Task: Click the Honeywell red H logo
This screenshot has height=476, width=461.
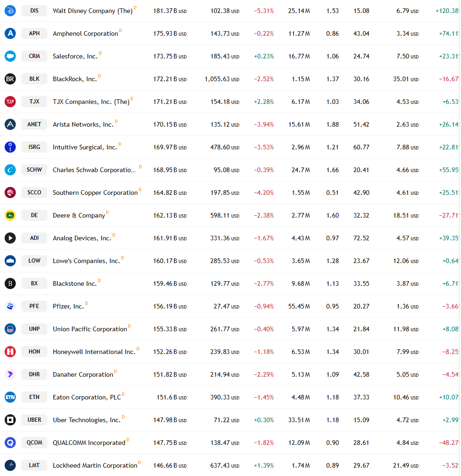Action: 10,352
